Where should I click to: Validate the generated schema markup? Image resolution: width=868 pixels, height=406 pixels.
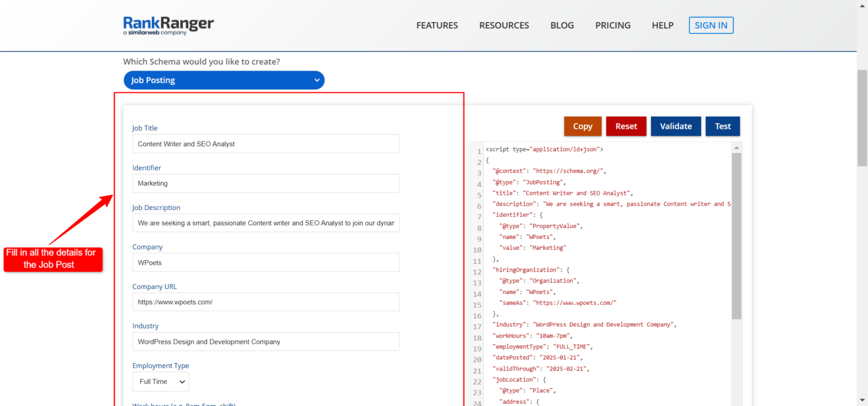pyautogui.click(x=676, y=126)
